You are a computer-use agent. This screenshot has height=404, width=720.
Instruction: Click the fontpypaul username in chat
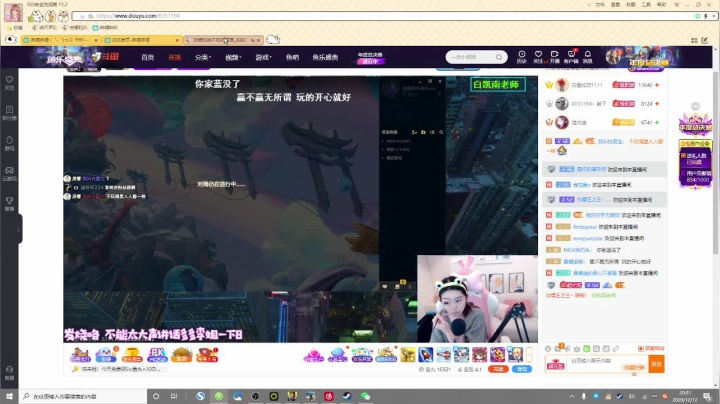[x=585, y=227]
